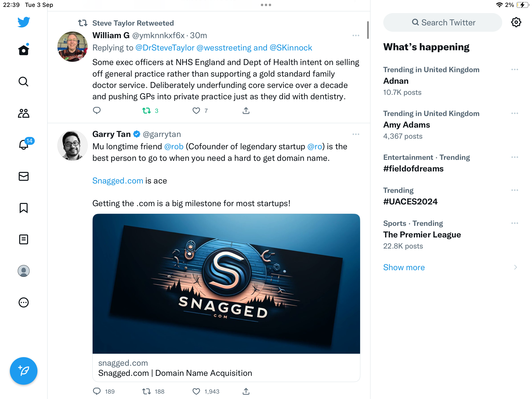Like William G's tweet
This screenshot has height=399, width=532.
[196, 111]
